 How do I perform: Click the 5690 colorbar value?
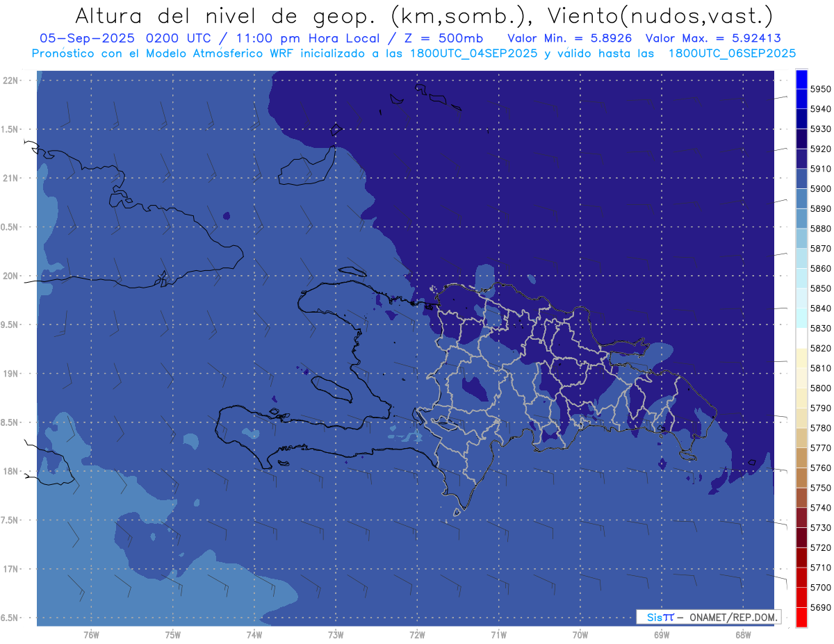(x=820, y=607)
